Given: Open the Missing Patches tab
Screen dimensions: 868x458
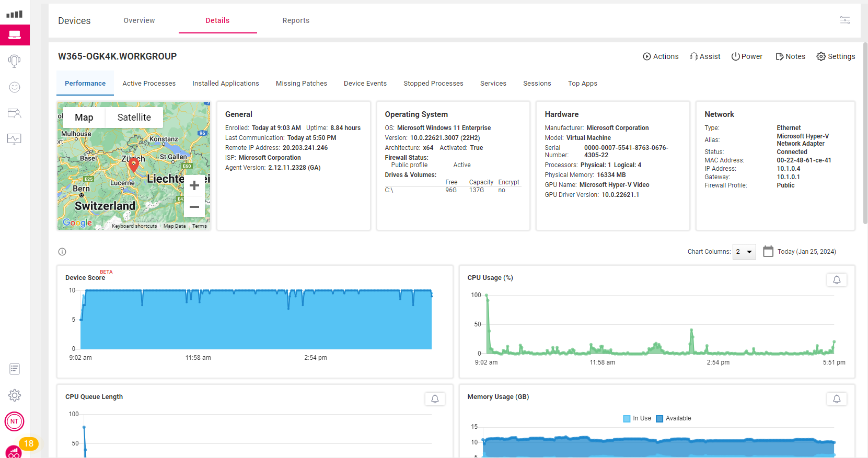Looking at the screenshot, I should [302, 83].
